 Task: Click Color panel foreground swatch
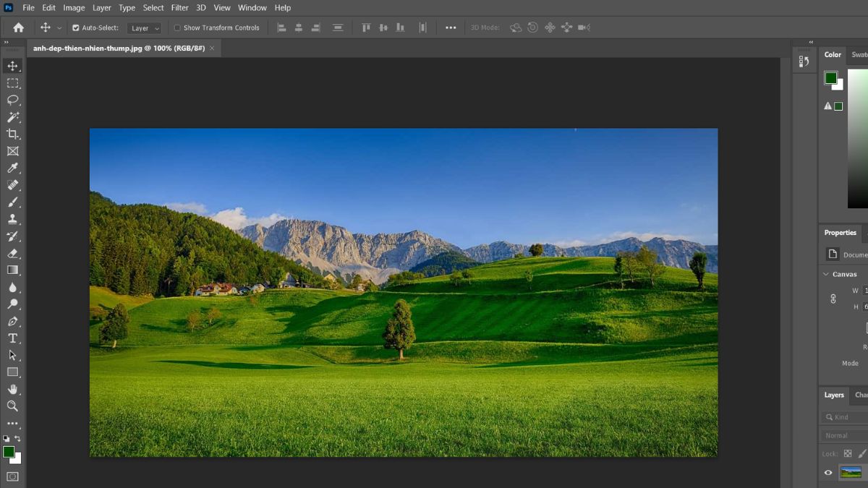coord(830,77)
